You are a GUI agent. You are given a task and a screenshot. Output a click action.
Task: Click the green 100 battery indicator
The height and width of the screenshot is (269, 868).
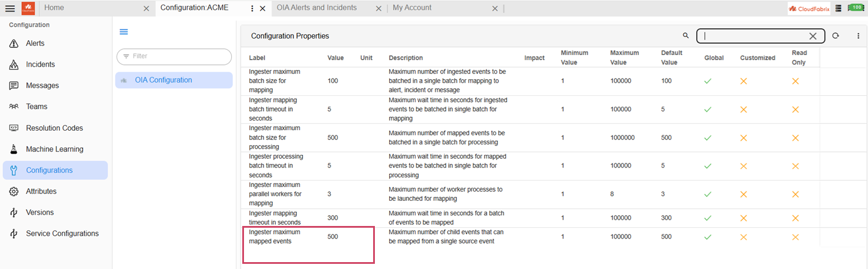856,7
